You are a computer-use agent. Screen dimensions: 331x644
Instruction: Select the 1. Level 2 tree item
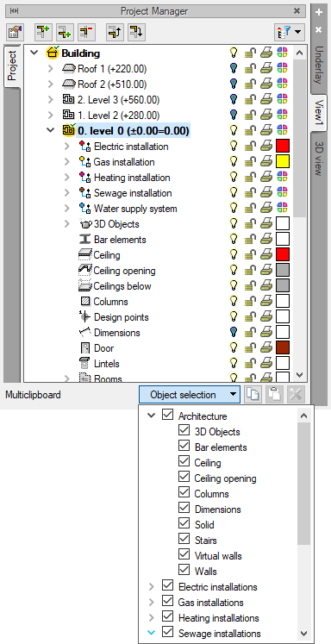pos(119,116)
